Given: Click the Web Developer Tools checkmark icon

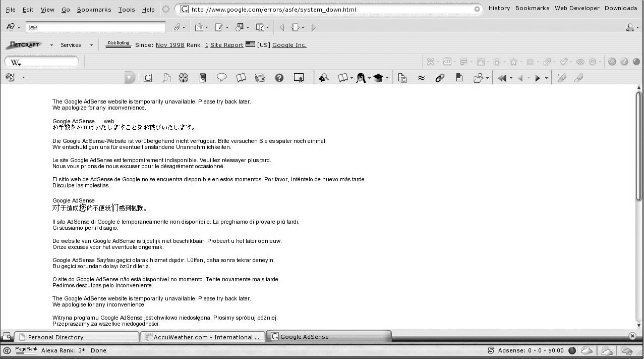Looking at the screenshot, I should point(563,62).
